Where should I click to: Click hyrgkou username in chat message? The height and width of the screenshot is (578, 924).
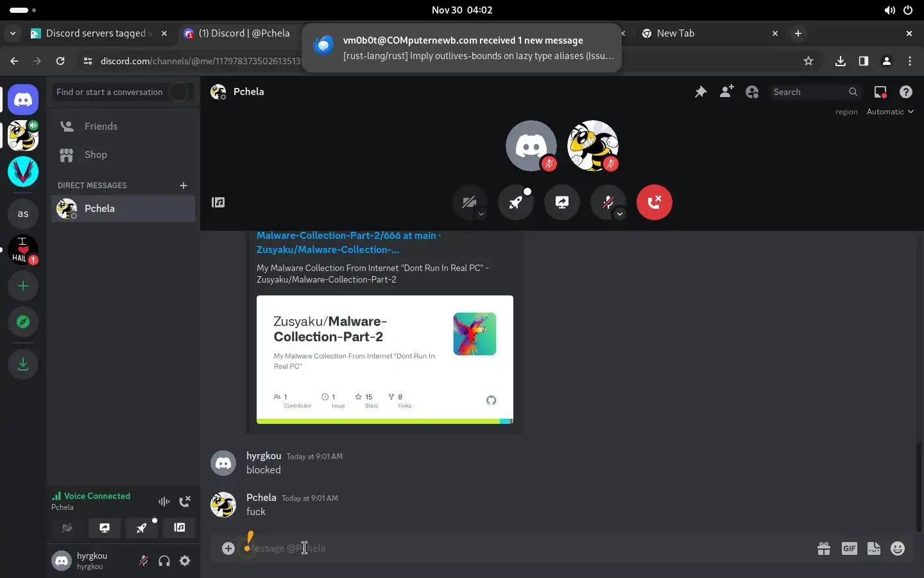tap(264, 456)
